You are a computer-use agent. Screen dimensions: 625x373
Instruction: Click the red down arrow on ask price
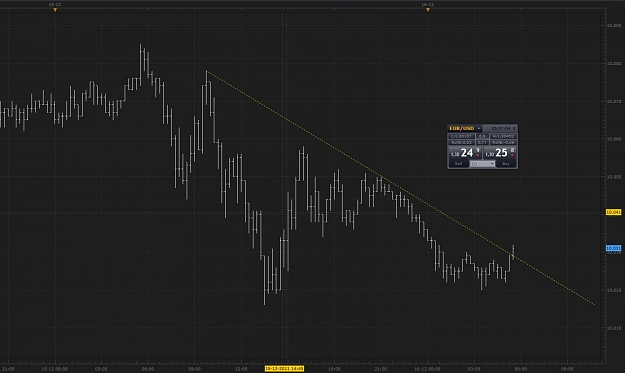pos(513,155)
